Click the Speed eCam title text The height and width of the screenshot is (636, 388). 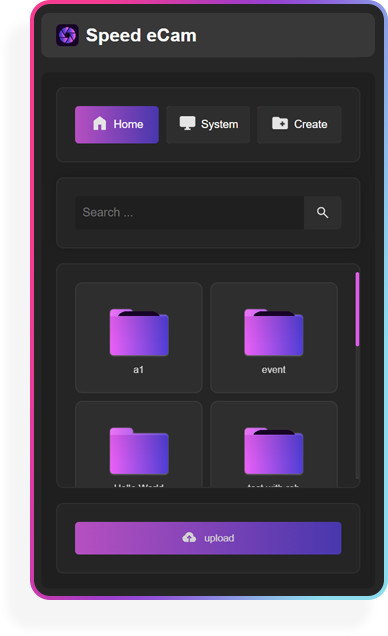[141, 36]
